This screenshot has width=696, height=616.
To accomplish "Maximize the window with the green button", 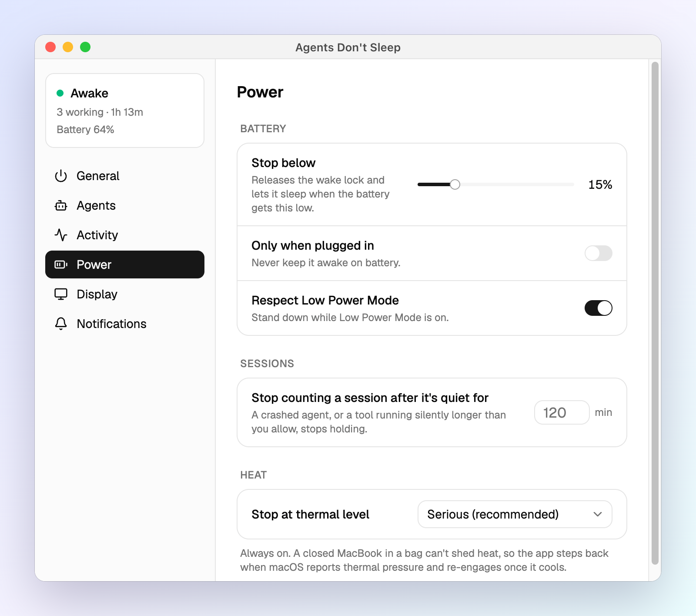I will coord(85,47).
